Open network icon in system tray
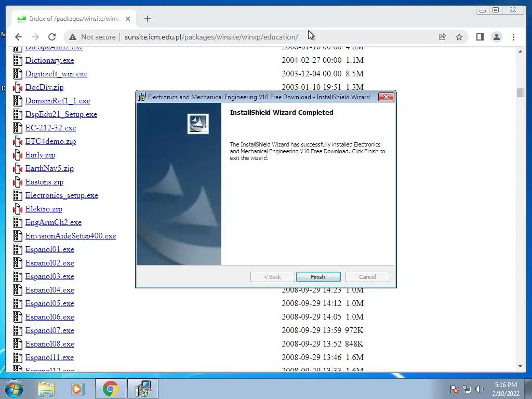This screenshot has height=399, width=532. point(467,389)
